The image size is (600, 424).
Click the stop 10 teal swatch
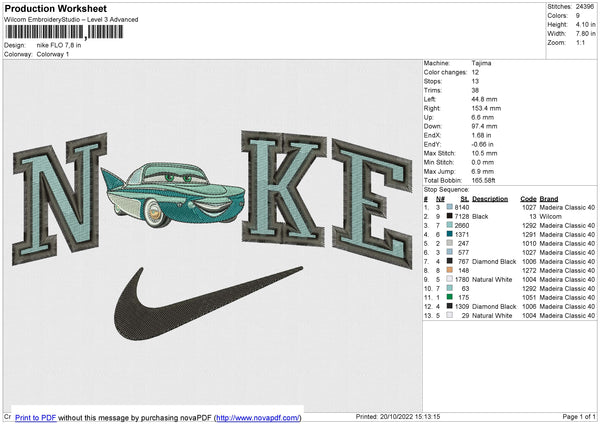[x=449, y=288]
